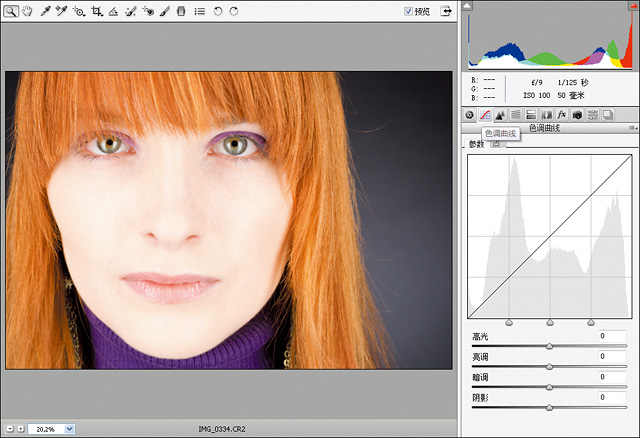Select the Zoom tool

coord(10,11)
